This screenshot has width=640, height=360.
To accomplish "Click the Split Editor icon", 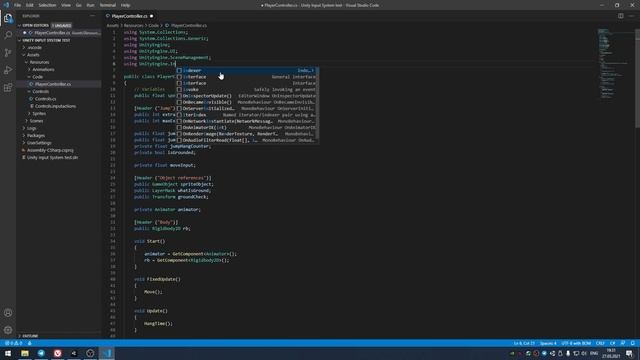I will tap(620, 16).
